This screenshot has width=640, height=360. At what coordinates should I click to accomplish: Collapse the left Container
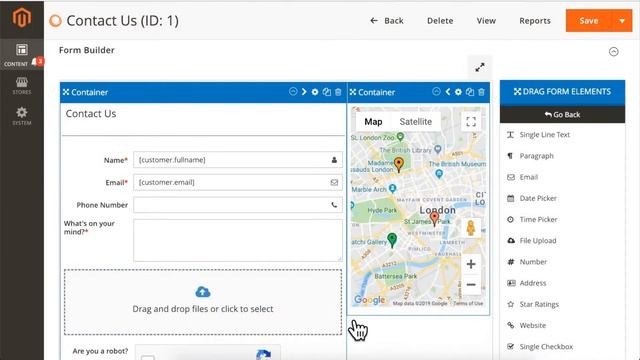click(293, 92)
